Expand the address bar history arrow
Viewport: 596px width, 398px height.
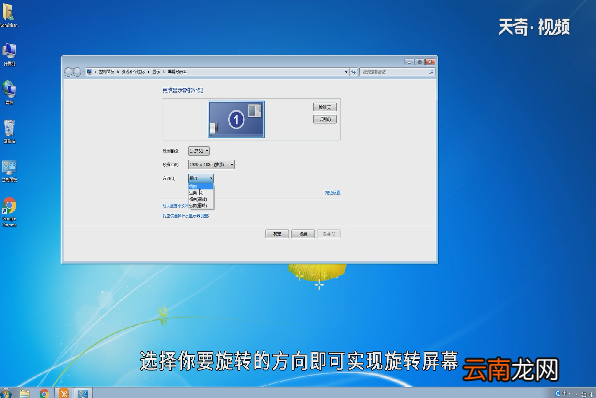pos(346,72)
